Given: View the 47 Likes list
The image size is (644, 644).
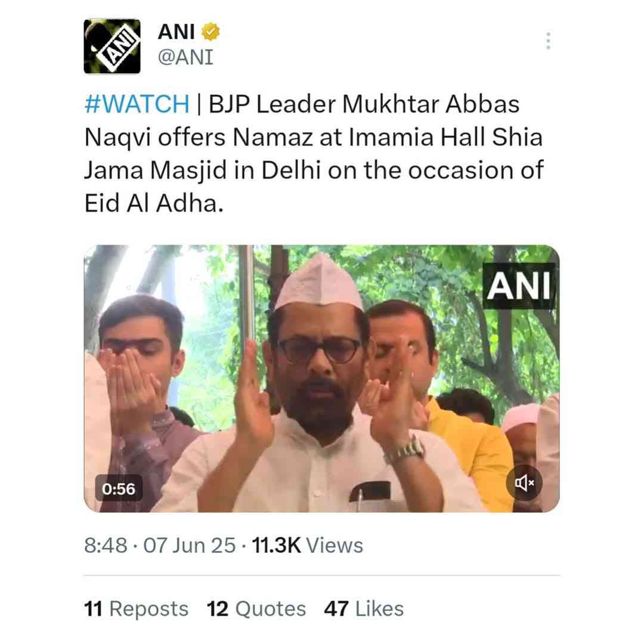Looking at the screenshot, I should click(x=364, y=609).
